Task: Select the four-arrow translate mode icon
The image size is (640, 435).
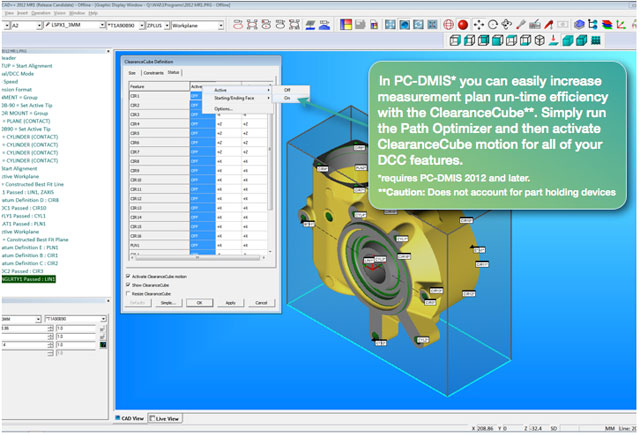Action: click(480, 23)
